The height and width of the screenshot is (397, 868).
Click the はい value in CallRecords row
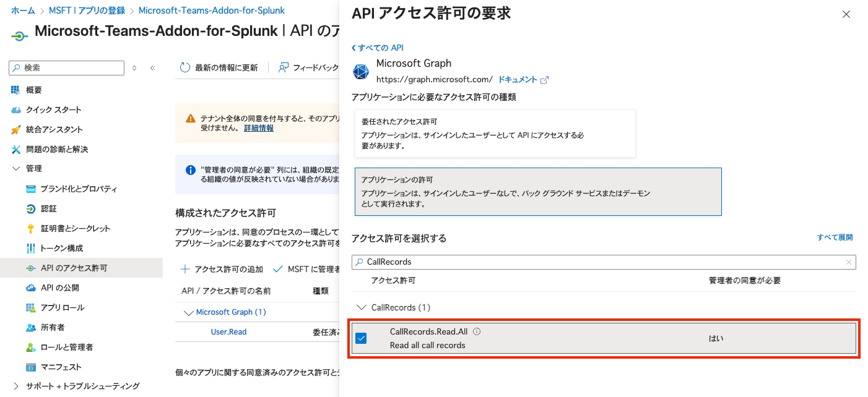coord(716,339)
